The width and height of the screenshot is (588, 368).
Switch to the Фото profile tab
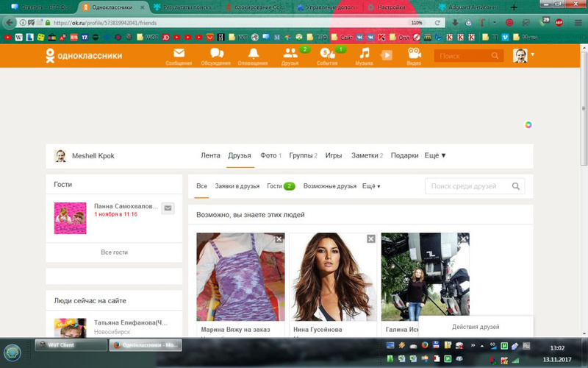[269, 156]
